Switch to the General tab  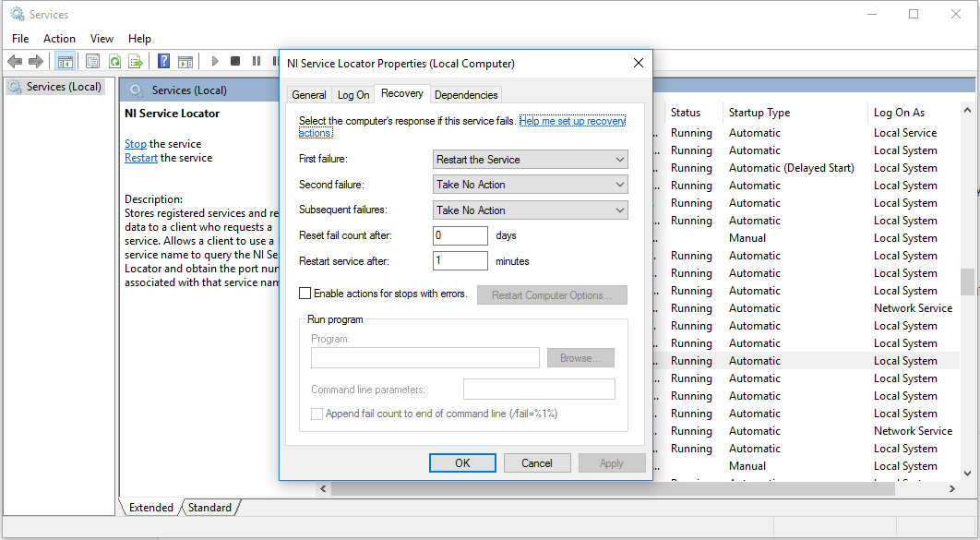(309, 95)
